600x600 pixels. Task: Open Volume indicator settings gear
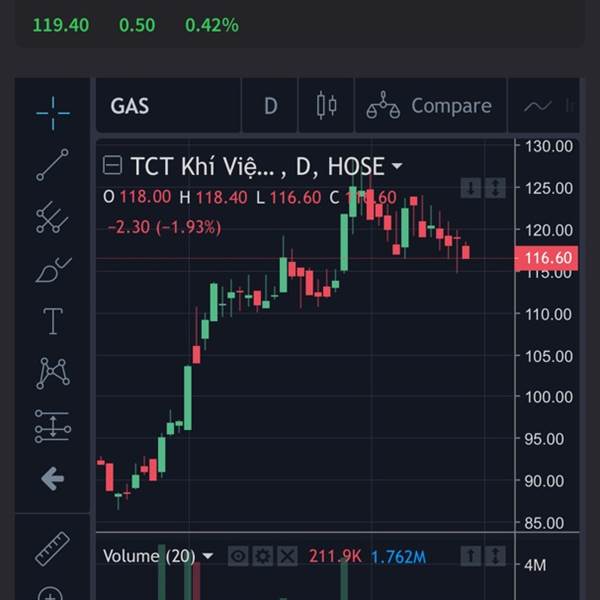(263, 556)
